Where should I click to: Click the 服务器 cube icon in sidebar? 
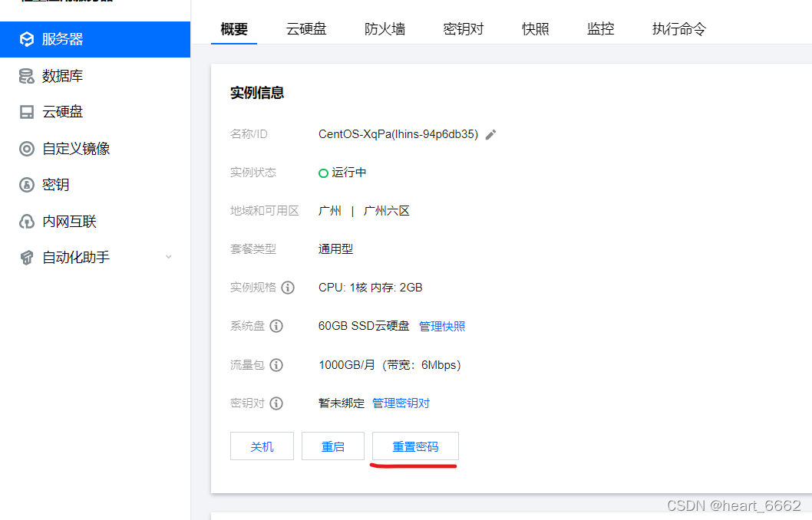point(26,39)
